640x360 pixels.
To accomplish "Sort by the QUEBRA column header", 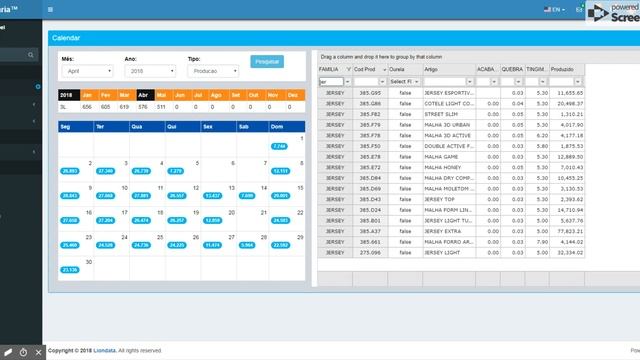I will pos(512,69).
